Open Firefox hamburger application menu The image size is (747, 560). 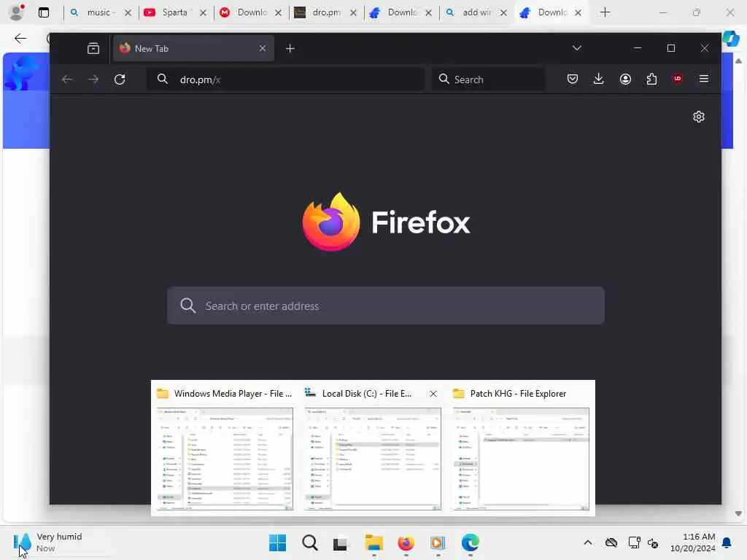coord(704,79)
